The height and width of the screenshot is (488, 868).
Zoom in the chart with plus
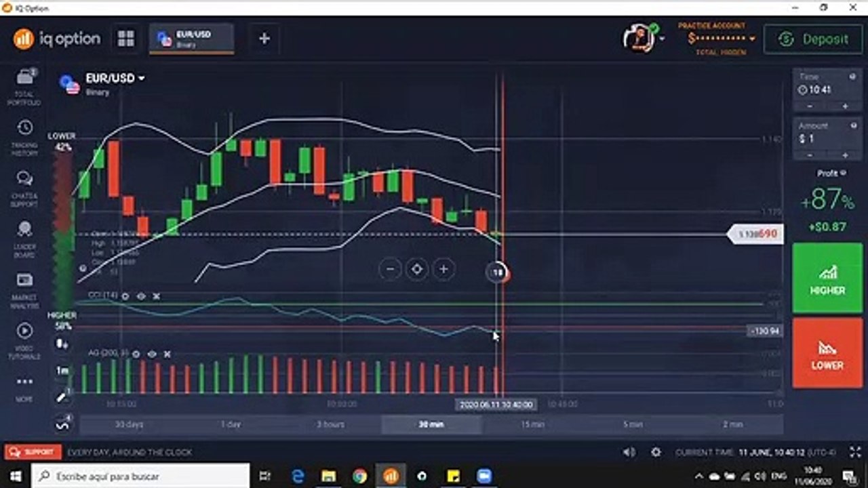click(x=443, y=270)
